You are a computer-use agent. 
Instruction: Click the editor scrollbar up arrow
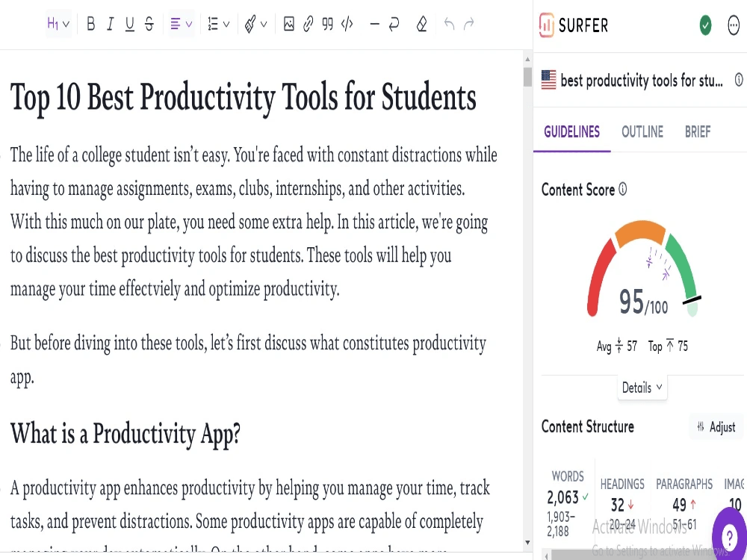coord(527,60)
